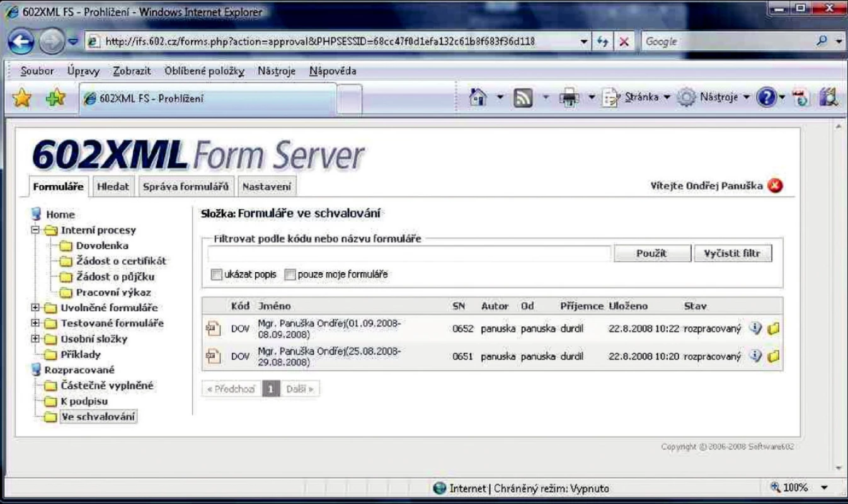The image size is (848, 504).
Task: Click the red logout icon beside Ondřej Panuška
Action: [x=776, y=186]
